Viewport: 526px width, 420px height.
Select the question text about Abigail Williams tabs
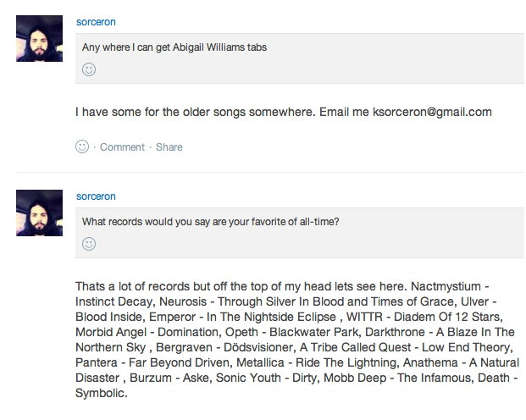[x=174, y=47]
